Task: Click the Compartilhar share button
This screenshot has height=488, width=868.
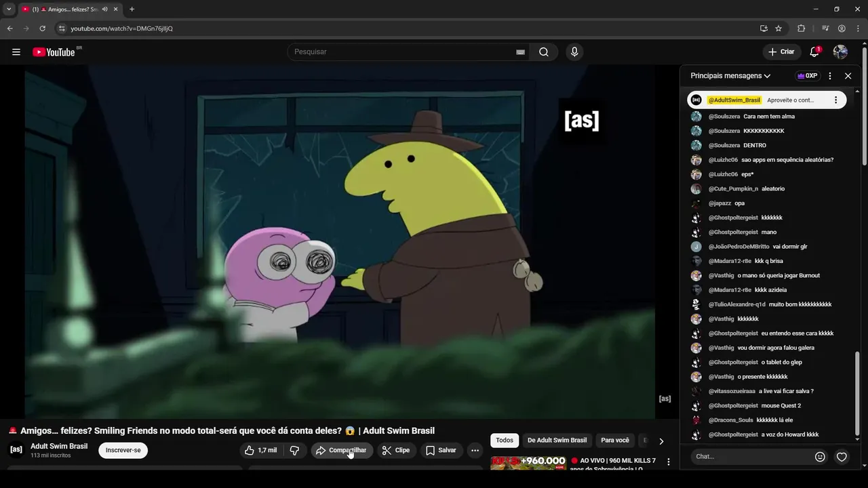Action: click(342, 450)
